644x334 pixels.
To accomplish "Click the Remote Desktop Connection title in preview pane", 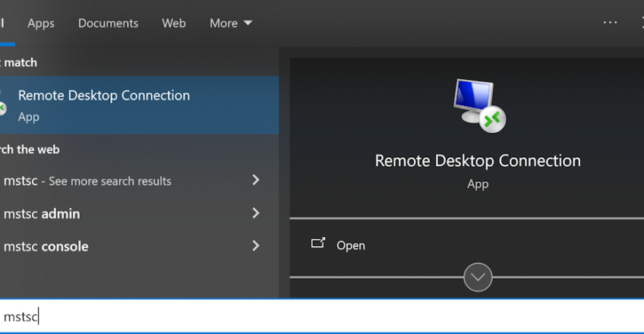I will (478, 161).
